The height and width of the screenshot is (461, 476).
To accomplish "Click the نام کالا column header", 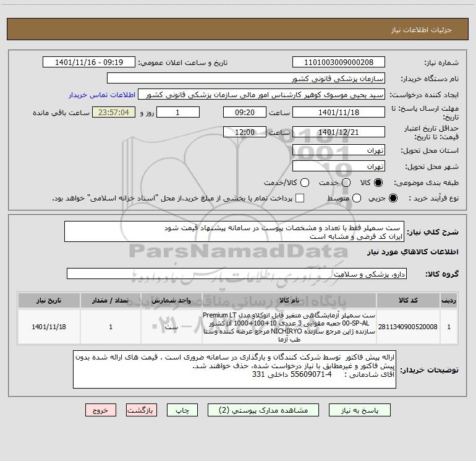I will pos(289,300).
